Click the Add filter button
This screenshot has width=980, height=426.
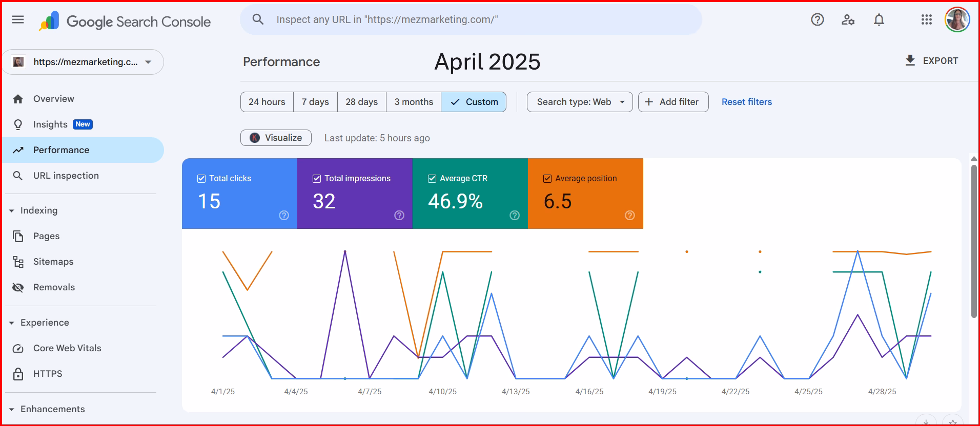673,102
